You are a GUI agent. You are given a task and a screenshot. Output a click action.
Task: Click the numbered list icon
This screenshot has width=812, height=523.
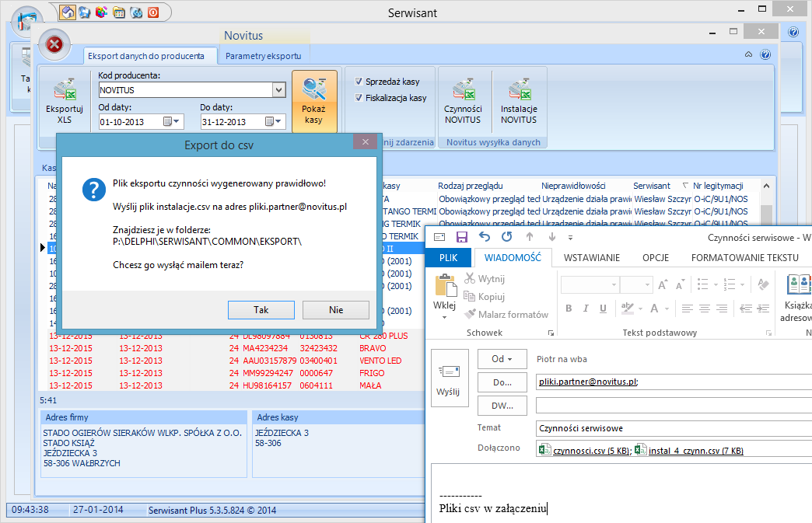tap(730, 284)
